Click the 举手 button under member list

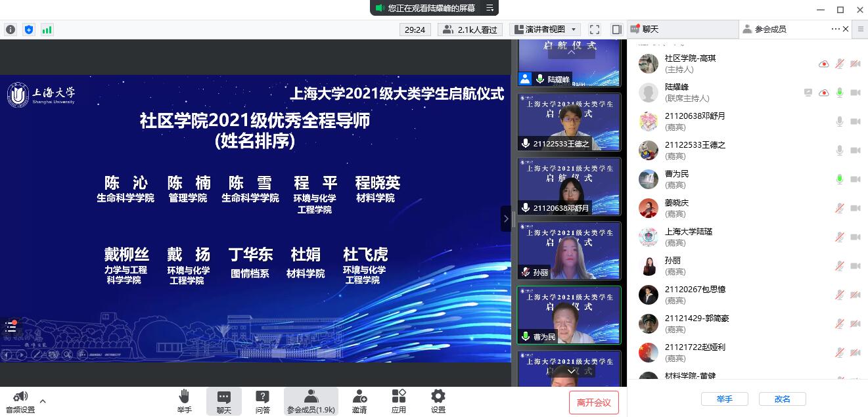pyautogui.click(x=725, y=399)
